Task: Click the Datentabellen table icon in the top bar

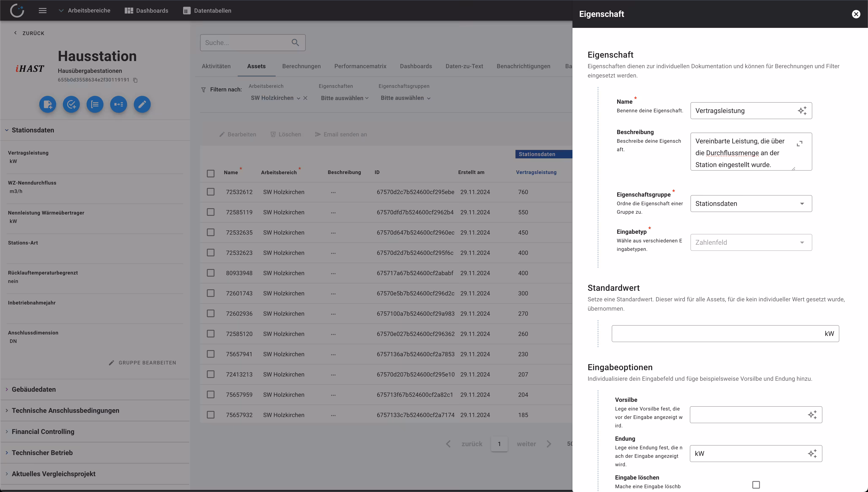Action: (x=186, y=11)
